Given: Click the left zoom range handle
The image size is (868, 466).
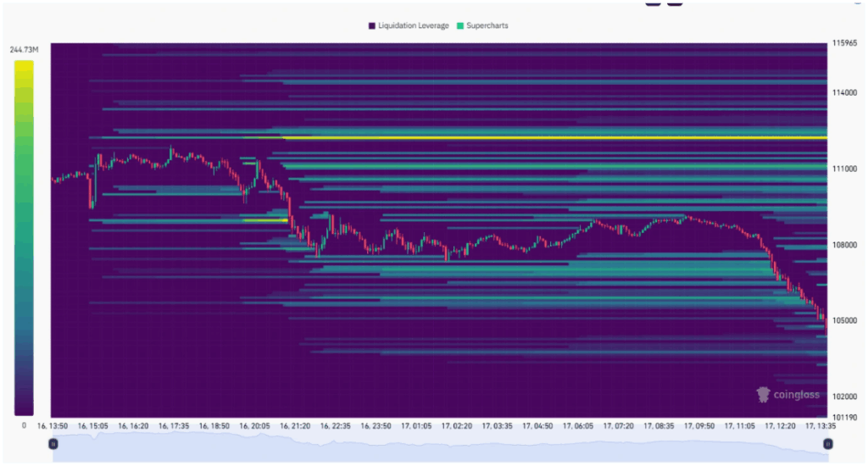Looking at the screenshot, I should 53,443.
